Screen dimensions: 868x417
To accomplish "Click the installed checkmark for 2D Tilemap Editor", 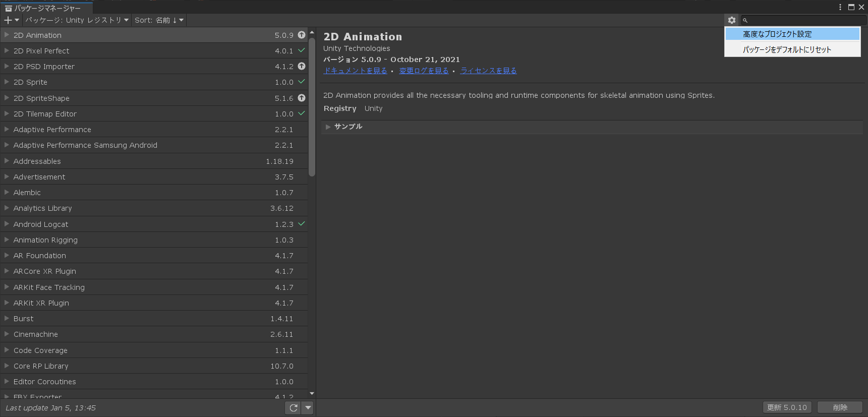I will (x=302, y=113).
